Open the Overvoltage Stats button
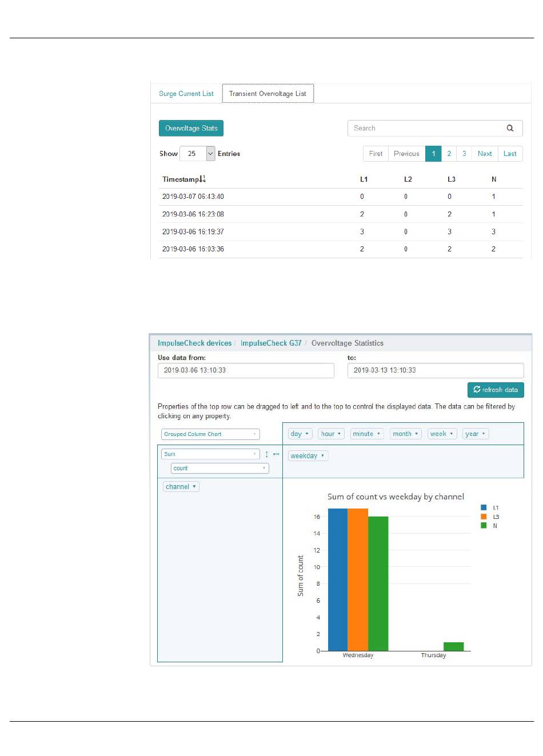Viewport: 543px width, 756px height. click(x=191, y=128)
